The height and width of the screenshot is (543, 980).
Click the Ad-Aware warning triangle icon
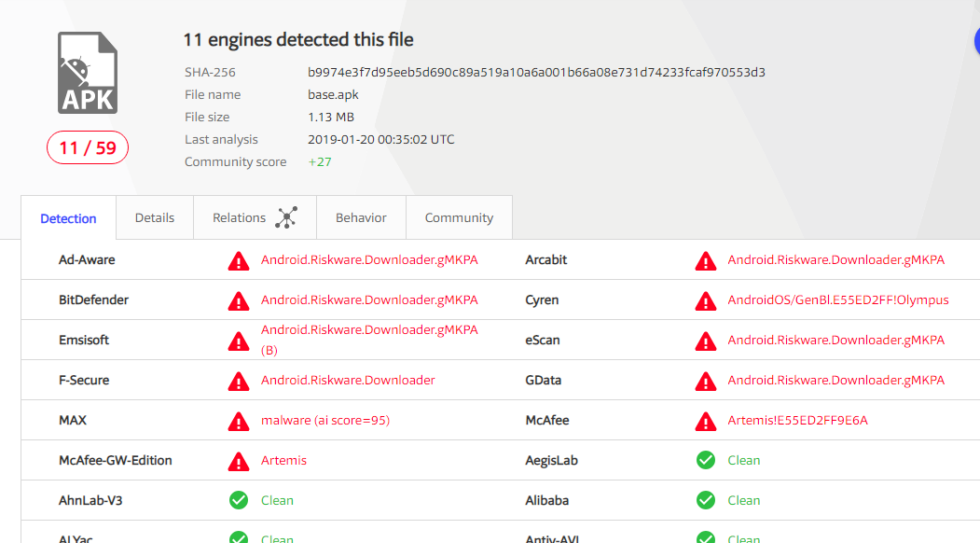tap(239, 260)
